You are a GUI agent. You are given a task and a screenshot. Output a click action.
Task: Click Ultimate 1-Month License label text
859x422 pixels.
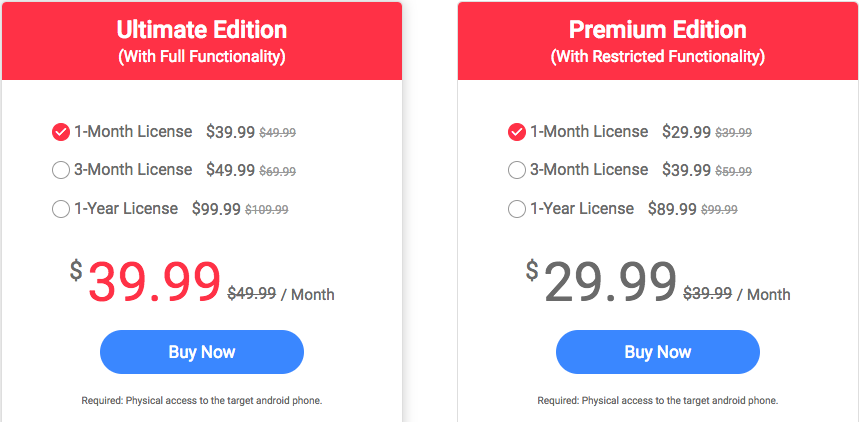(x=133, y=131)
